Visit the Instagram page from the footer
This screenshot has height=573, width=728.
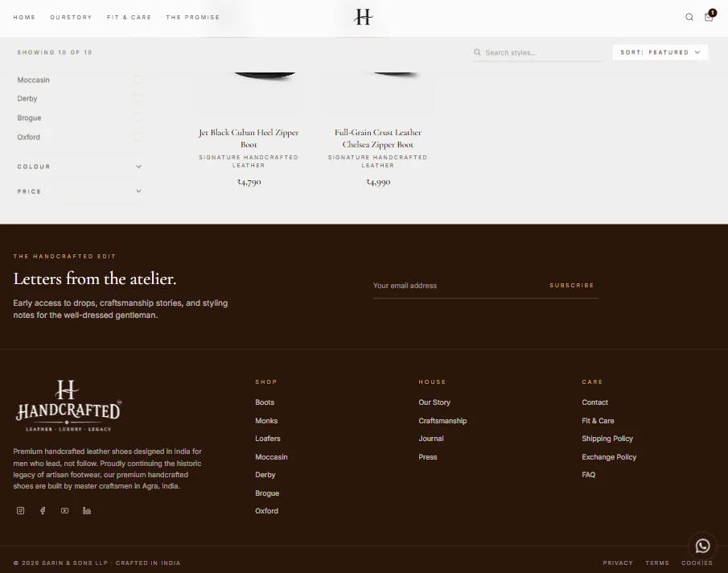coord(20,511)
